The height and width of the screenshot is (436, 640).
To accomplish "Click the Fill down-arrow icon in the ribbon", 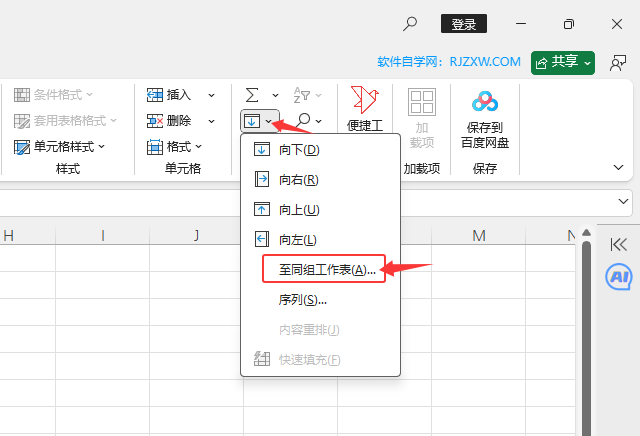I will coord(252,121).
